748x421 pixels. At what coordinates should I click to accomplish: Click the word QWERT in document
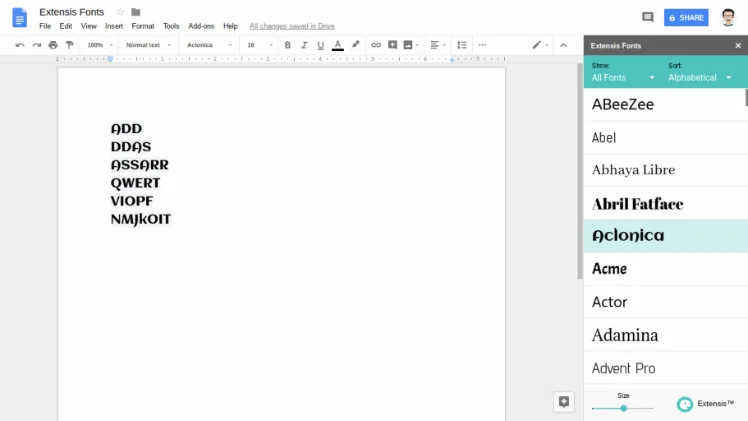tap(135, 183)
